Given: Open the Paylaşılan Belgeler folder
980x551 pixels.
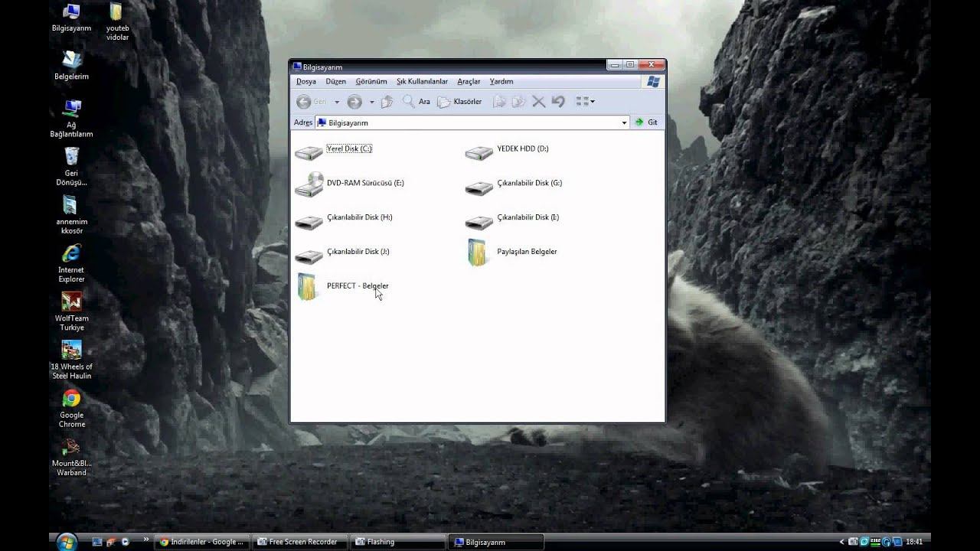Looking at the screenshot, I should pos(511,252).
